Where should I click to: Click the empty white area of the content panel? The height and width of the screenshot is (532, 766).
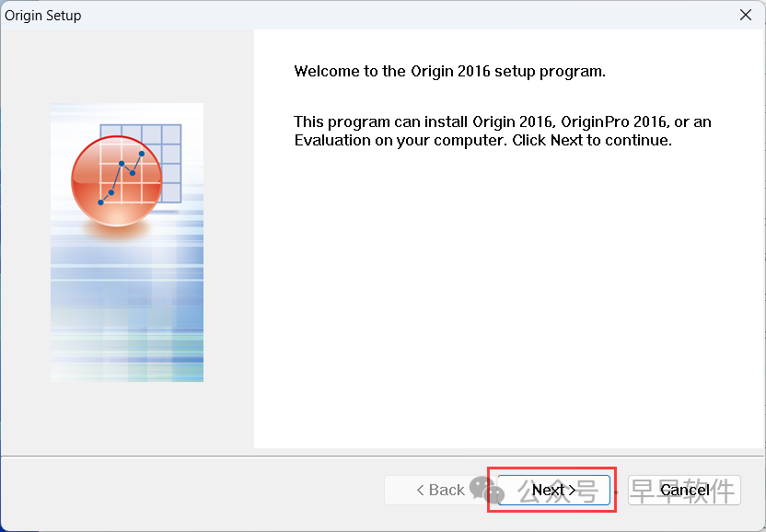(x=506, y=304)
